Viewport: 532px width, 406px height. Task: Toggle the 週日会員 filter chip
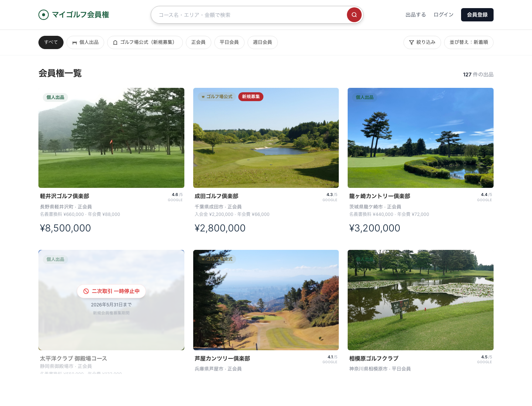(x=262, y=42)
